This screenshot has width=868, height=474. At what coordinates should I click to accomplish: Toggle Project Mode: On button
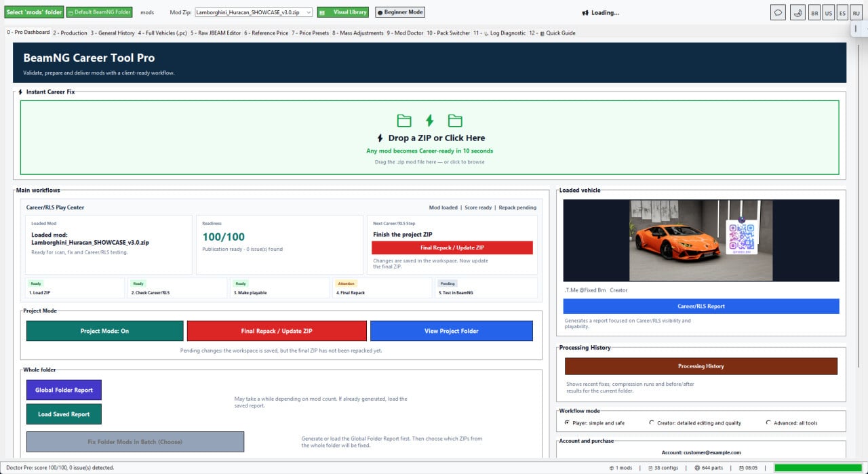[104, 331]
